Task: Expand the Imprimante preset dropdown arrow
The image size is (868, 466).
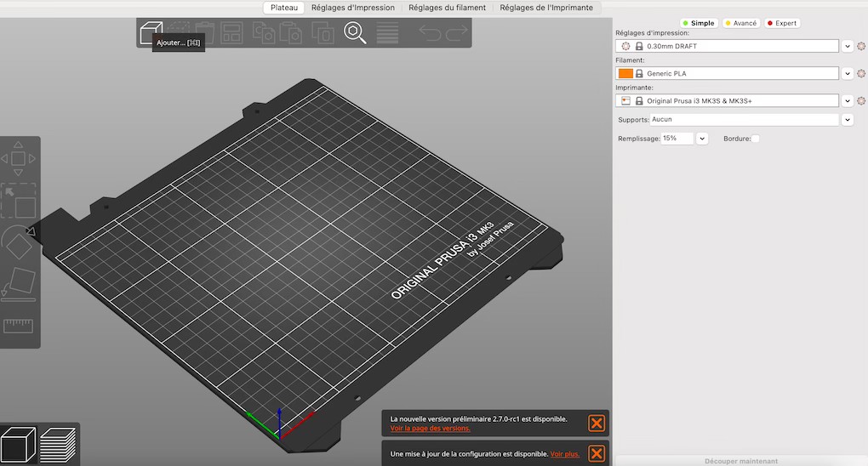Action: point(848,100)
